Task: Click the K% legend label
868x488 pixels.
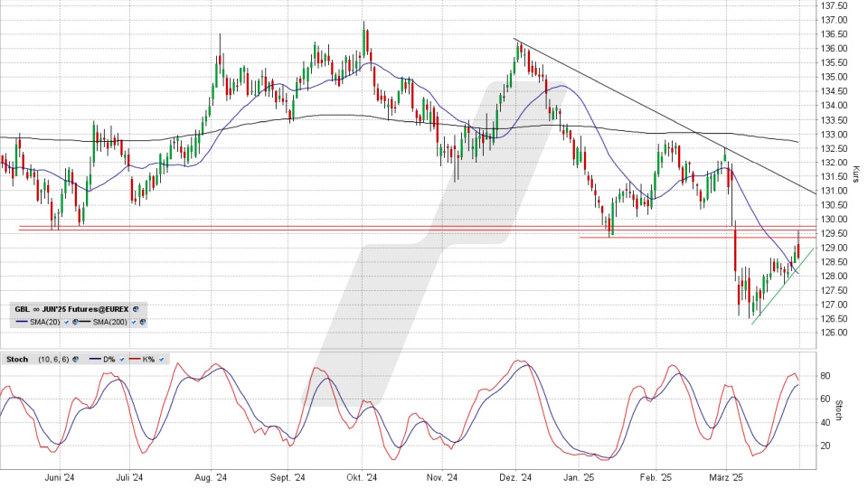Action: (148, 360)
